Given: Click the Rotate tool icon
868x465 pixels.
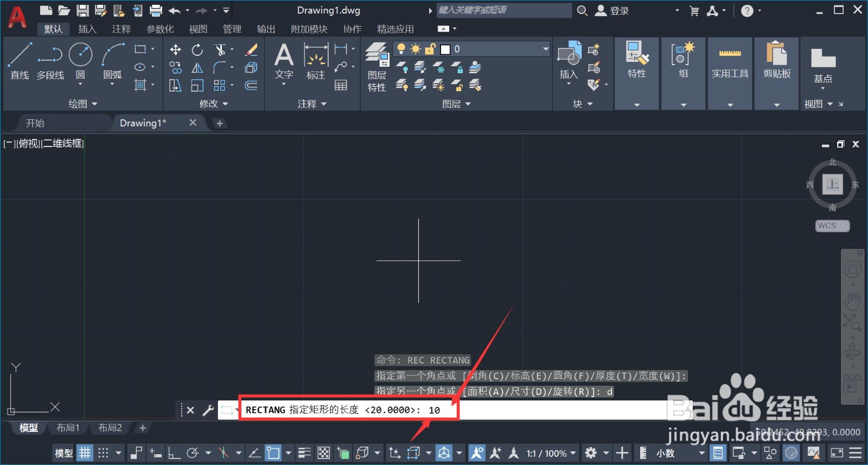Looking at the screenshot, I should point(197,50).
